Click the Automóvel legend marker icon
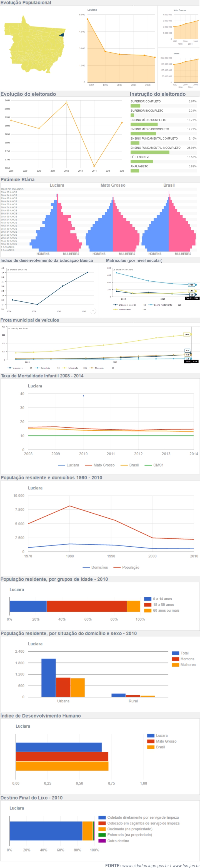200x868 pixels. click(x=10, y=368)
